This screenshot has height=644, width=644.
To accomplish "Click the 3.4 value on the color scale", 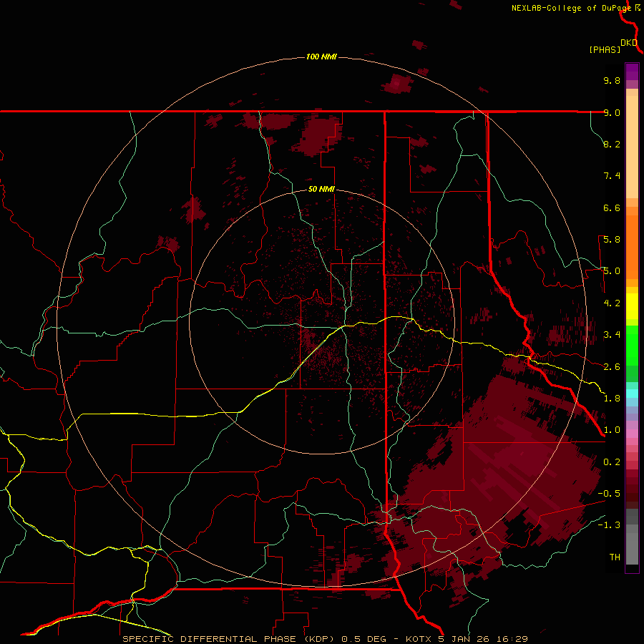I will pyautogui.click(x=612, y=335).
